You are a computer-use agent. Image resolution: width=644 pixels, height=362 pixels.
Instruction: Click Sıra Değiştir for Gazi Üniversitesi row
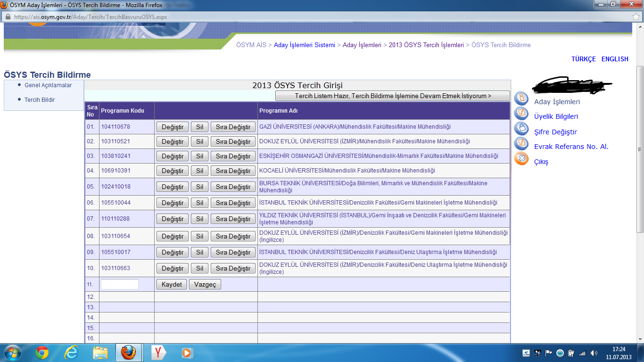click(x=233, y=127)
